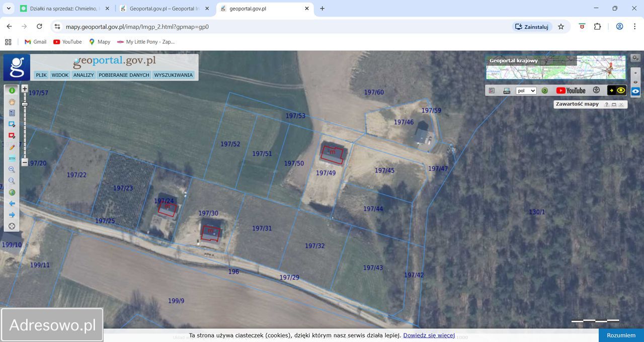Go back in browser history
Screen dimensions: 644x342
[x=9, y=27]
